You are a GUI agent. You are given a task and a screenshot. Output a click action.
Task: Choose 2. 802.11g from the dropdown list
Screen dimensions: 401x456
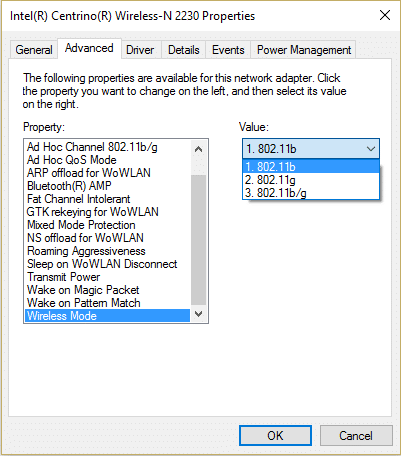pyautogui.click(x=311, y=180)
